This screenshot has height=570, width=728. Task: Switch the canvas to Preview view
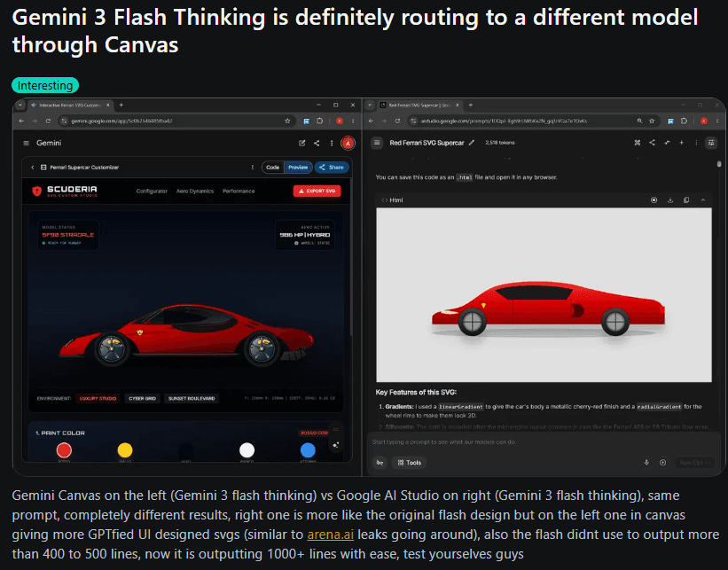pyautogui.click(x=298, y=168)
